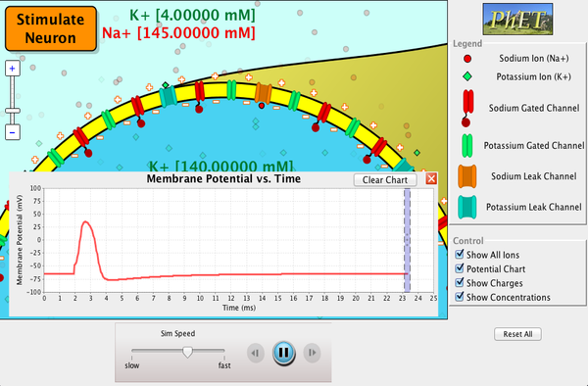Click the action potential peak on chart
Viewport: 588px width, 386px height.
click(85, 221)
